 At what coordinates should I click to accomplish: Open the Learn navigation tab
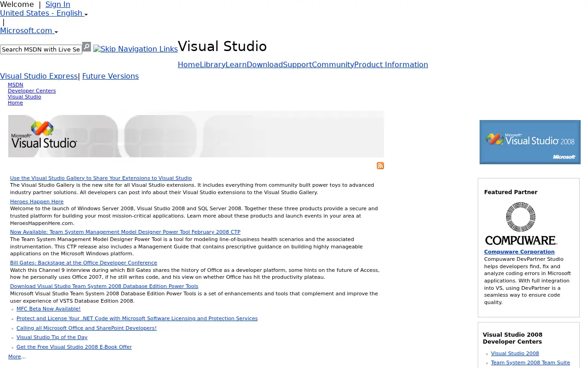coord(236,65)
